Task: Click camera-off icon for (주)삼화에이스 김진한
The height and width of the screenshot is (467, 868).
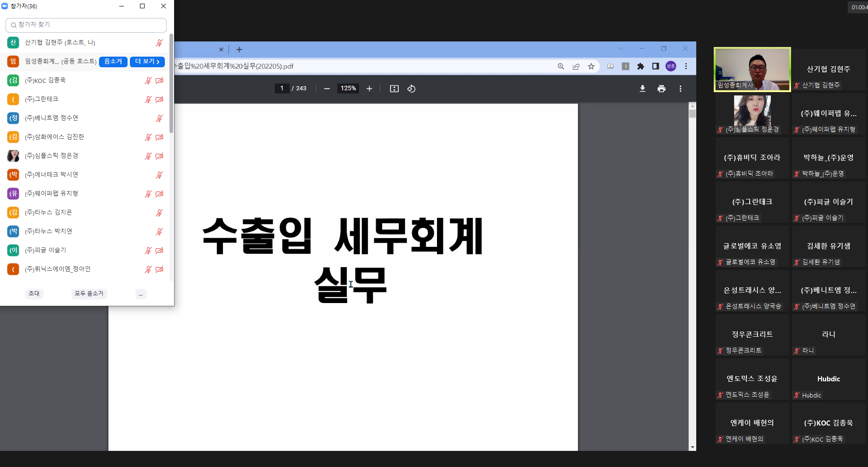Action: click(x=159, y=137)
